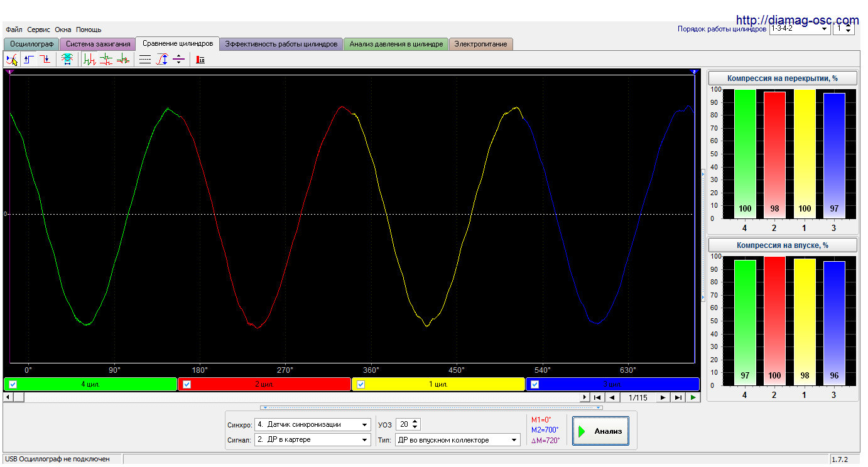The image size is (868, 467).
Task: Click the red cylinder 2 intake compression bar
Action: (x=774, y=320)
